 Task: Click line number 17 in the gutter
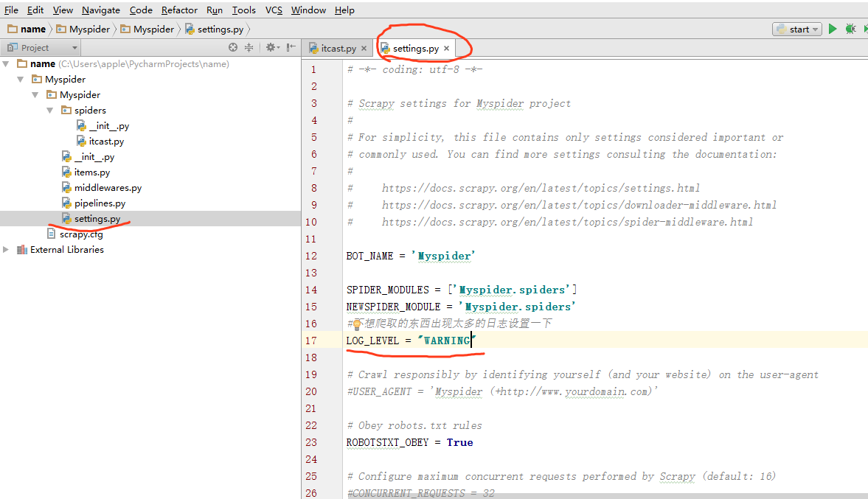pyautogui.click(x=311, y=341)
